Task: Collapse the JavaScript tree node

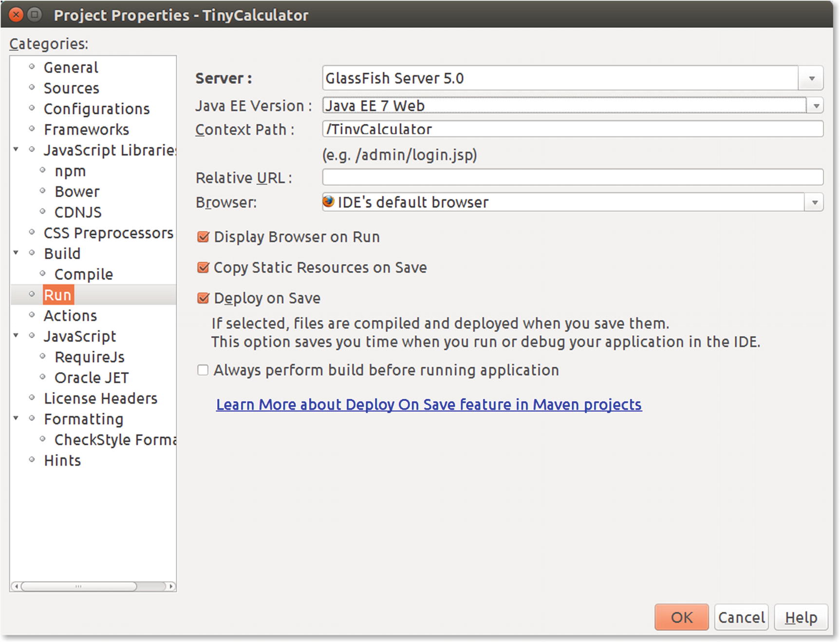Action: [16, 335]
